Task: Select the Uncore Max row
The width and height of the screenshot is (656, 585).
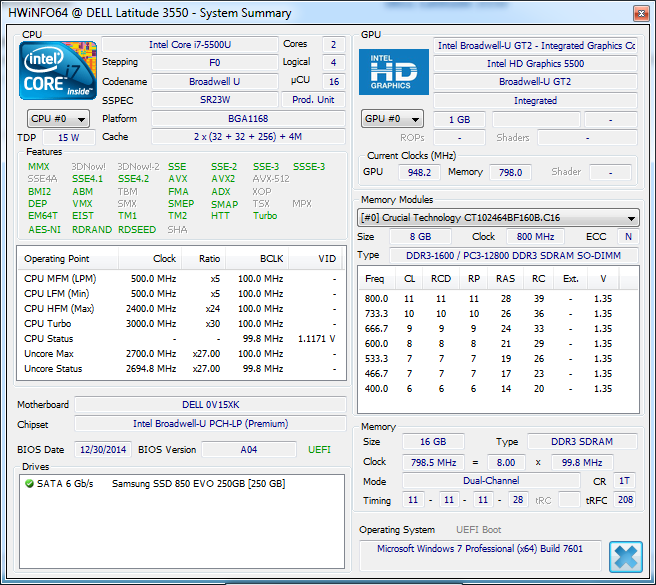Action: 181,354
